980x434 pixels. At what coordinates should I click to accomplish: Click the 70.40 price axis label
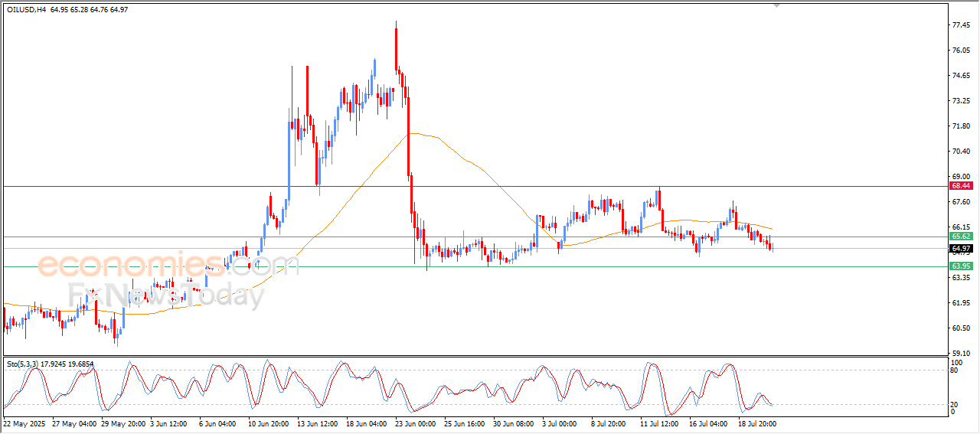pos(961,152)
